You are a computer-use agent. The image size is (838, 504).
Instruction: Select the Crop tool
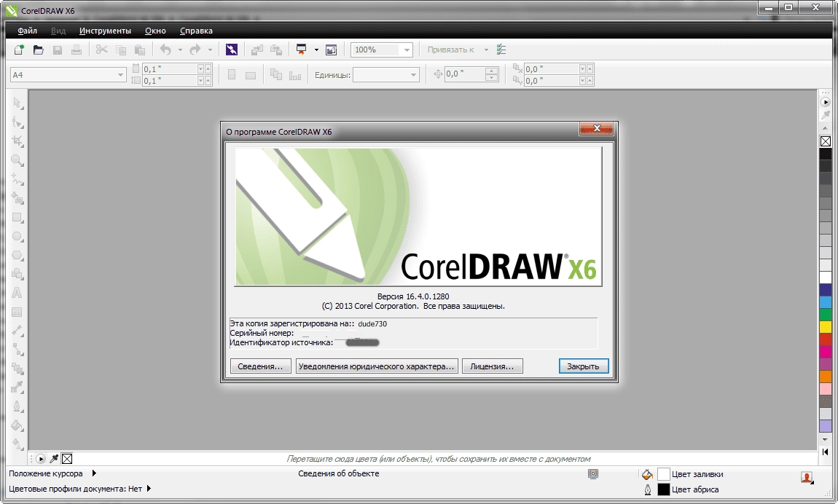pyautogui.click(x=17, y=141)
